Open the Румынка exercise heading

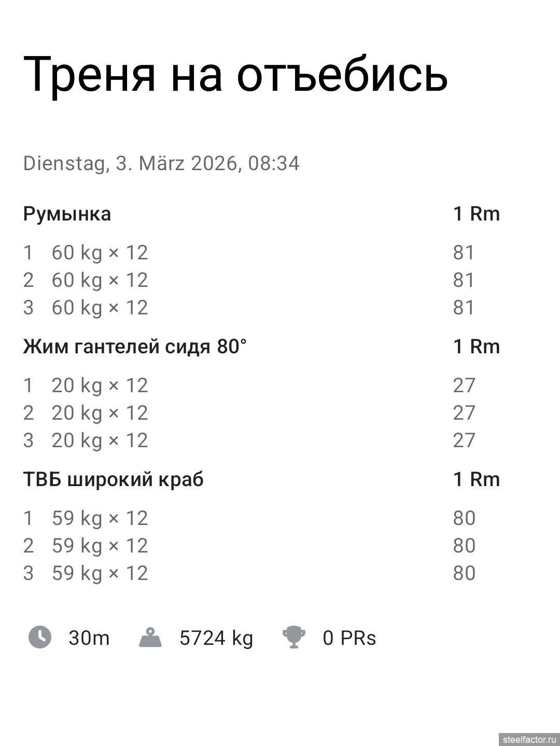[67, 214]
